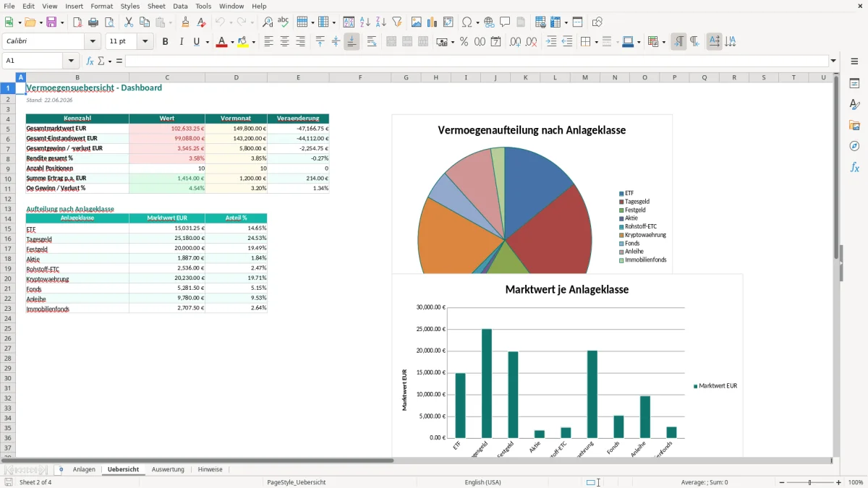Toggle Italic formatting
868x488 pixels.
click(181, 42)
